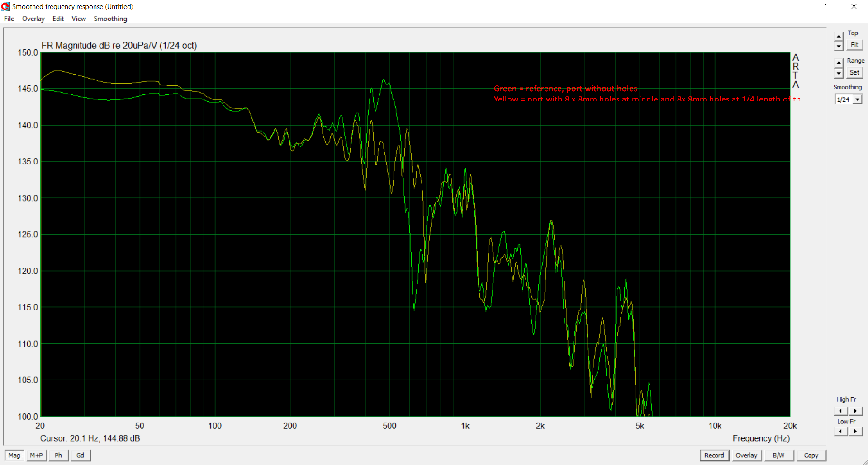Screen dimensions: 868x465
Task: Shift Low Fr cursor left
Action: point(840,431)
